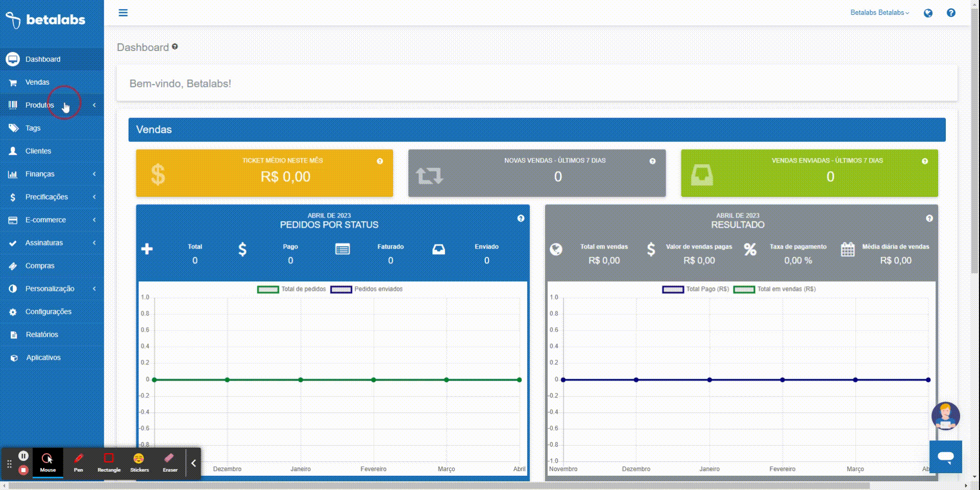This screenshot has width=980, height=490.
Task: Click the betalabs logo link
Action: (45, 20)
